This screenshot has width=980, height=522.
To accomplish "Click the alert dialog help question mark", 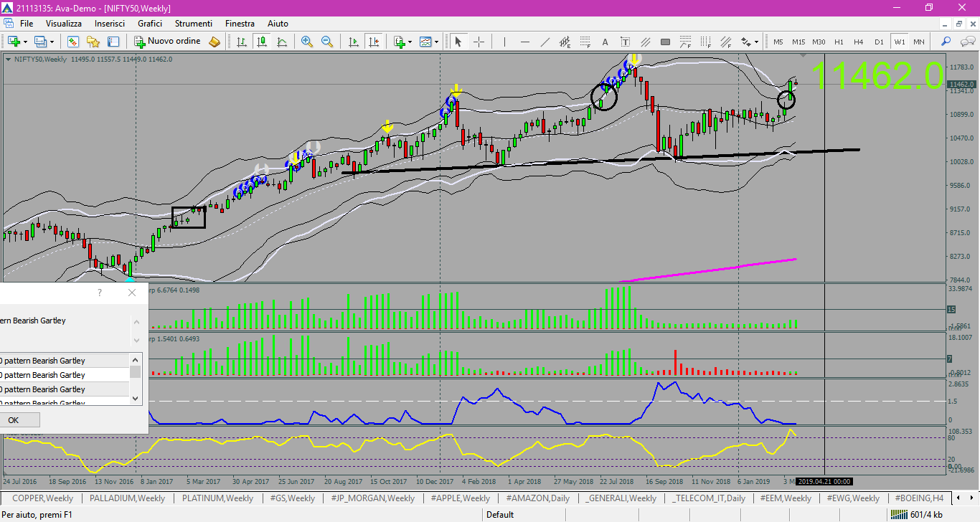I will tap(100, 293).
